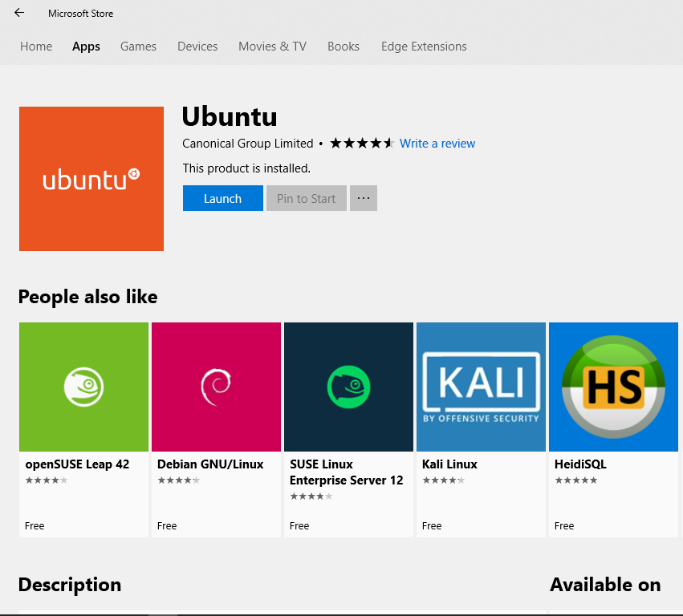The height and width of the screenshot is (616, 683).
Task: Go to the Edge Extensions section
Action: coord(423,47)
